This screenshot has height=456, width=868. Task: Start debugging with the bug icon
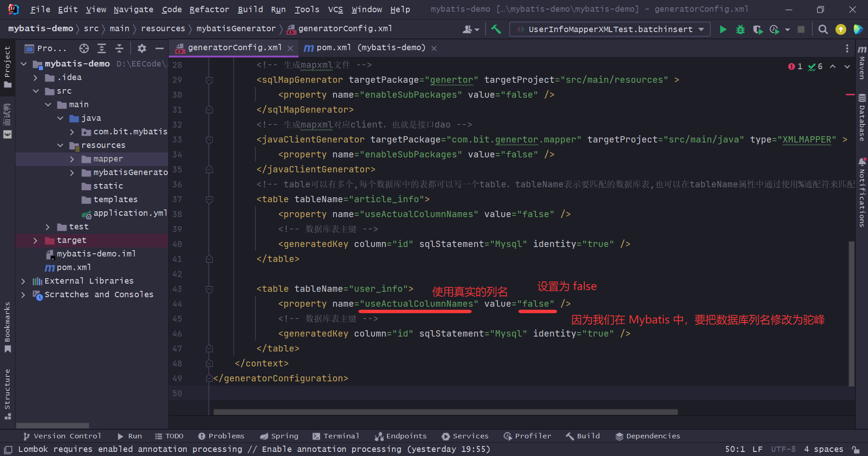740,29
